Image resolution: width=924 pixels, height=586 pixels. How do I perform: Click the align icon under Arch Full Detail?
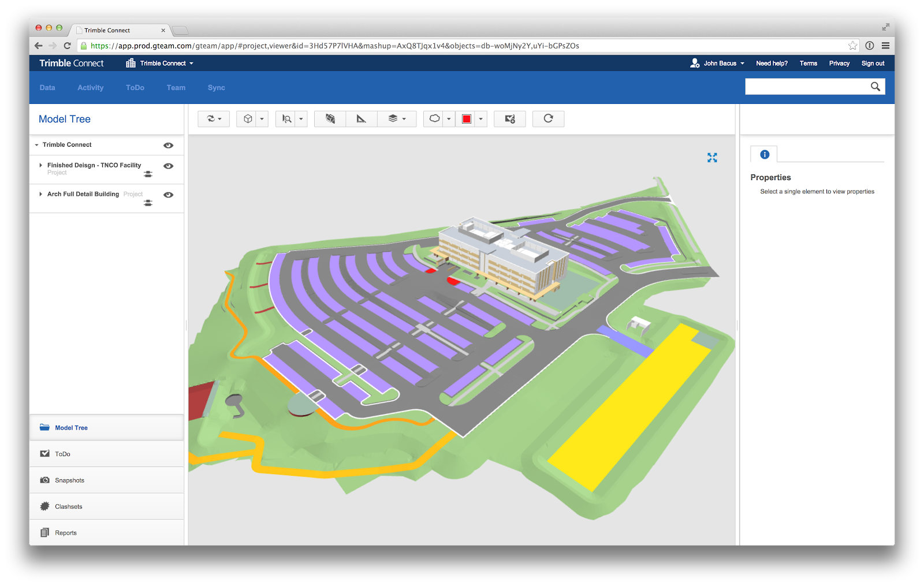point(148,203)
